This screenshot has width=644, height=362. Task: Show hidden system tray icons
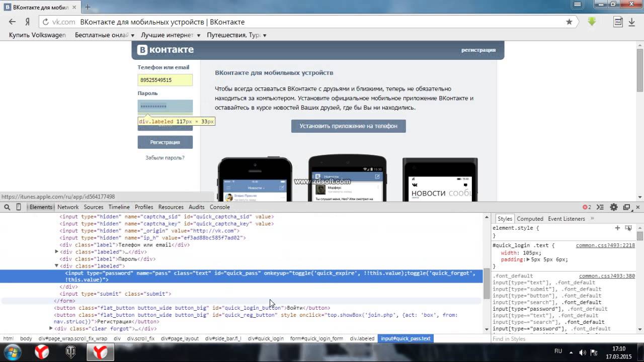[571, 352]
